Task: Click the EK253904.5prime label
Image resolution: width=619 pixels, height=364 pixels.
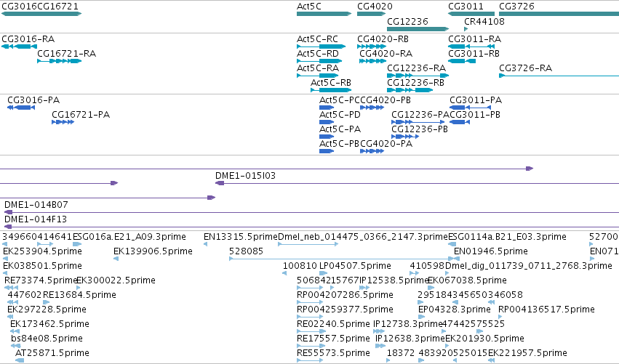Action: point(42,251)
